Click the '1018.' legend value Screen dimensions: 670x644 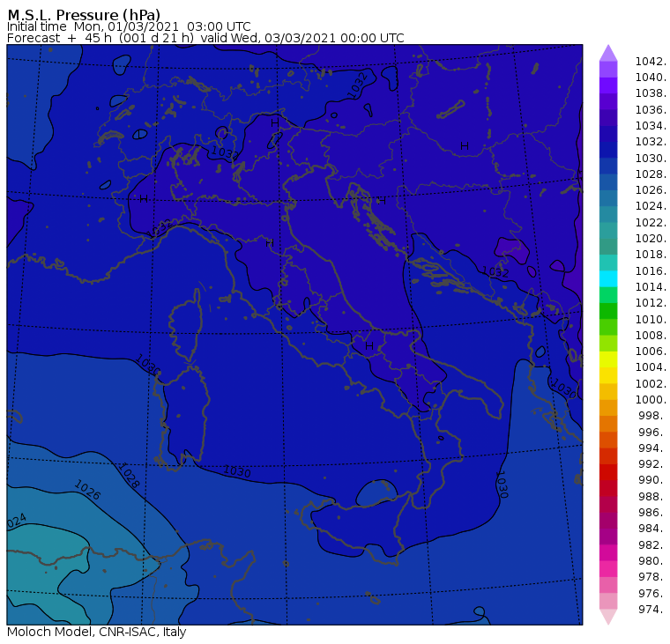[x=651, y=254]
